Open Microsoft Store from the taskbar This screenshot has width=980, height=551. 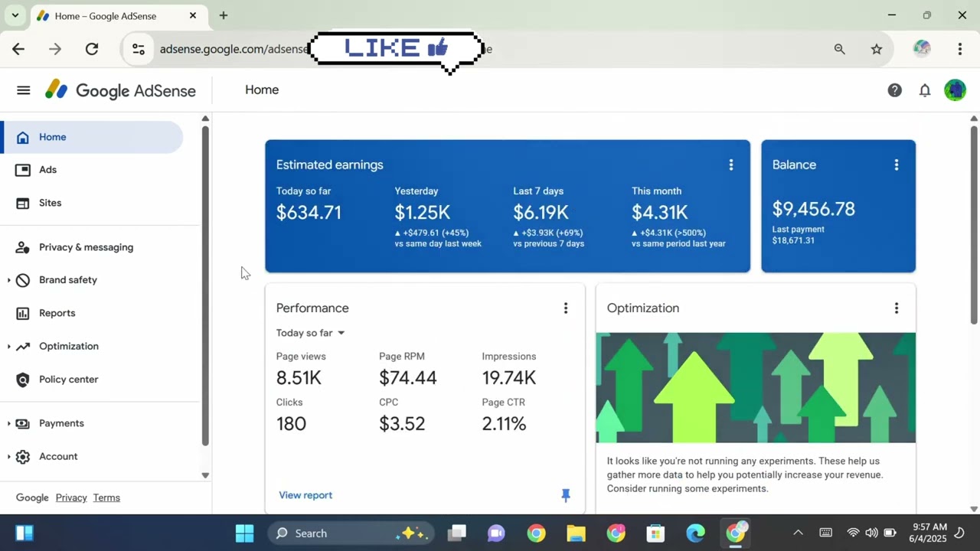pyautogui.click(x=655, y=533)
